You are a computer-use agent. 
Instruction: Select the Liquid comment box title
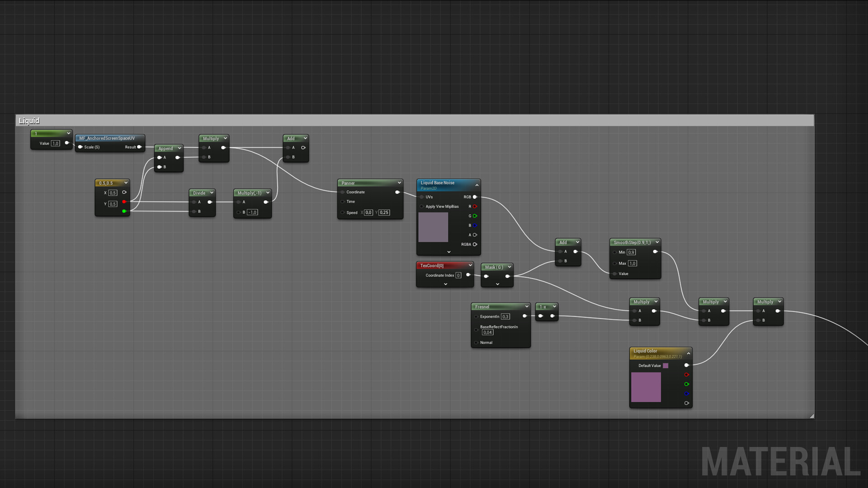coord(29,121)
